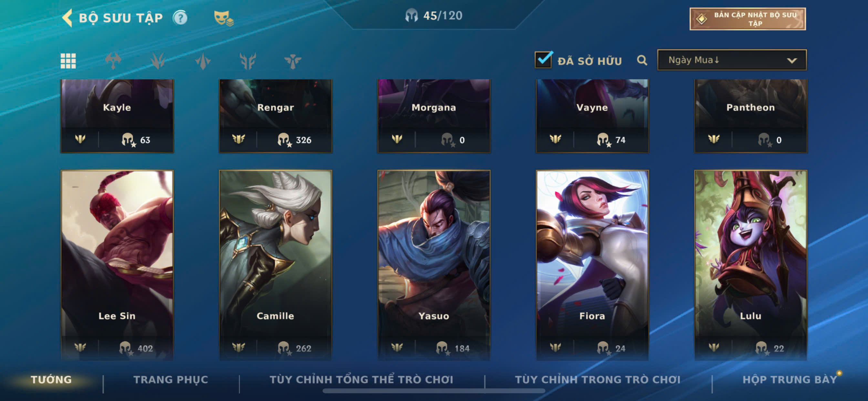Select the all-champions grid filter icon
The image size is (868, 401).
(x=68, y=61)
